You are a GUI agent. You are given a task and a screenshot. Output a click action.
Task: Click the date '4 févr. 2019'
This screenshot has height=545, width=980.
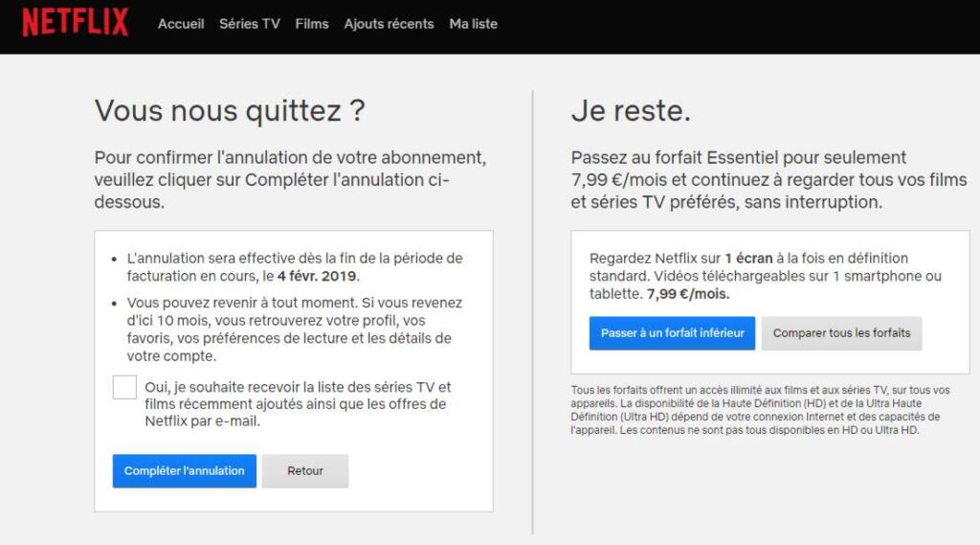[x=318, y=276]
